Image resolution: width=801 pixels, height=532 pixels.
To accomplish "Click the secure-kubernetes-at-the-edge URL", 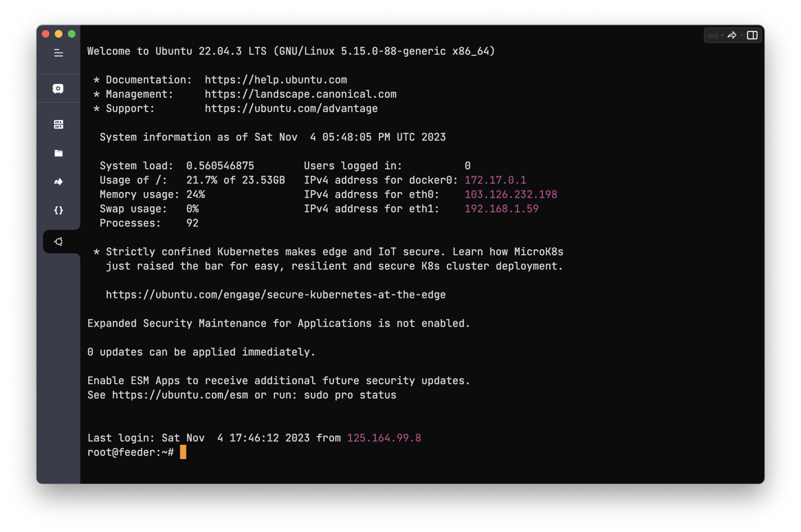I will [x=276, y=295].
